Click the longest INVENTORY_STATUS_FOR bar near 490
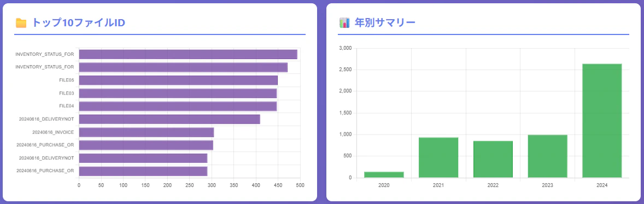The width and height of the screenshot is (644, 204). point(188,54)
